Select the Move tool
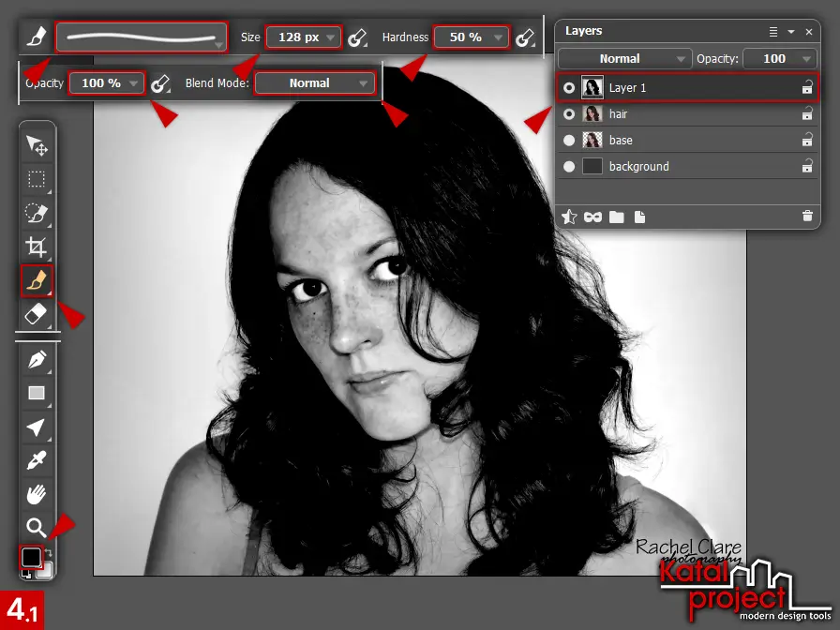 [x=37, y=146]
